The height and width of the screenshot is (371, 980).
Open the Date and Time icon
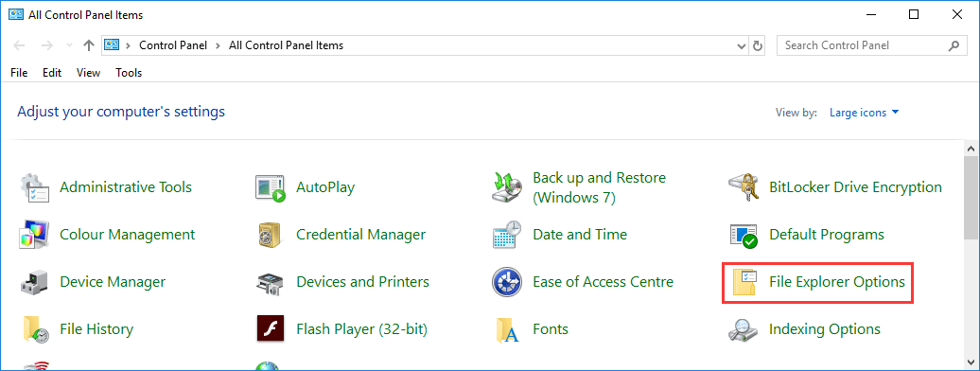(x=507, y=235)
